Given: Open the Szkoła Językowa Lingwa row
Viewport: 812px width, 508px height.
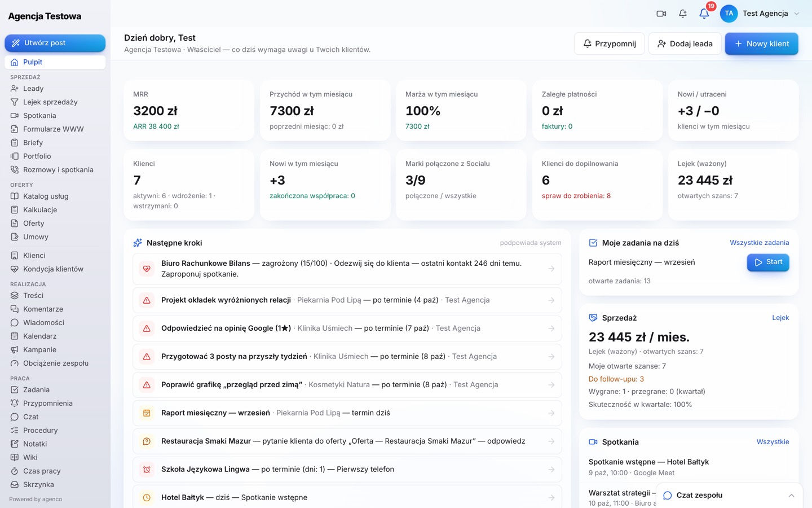Looking at the screenshot, I should point(347,470).
